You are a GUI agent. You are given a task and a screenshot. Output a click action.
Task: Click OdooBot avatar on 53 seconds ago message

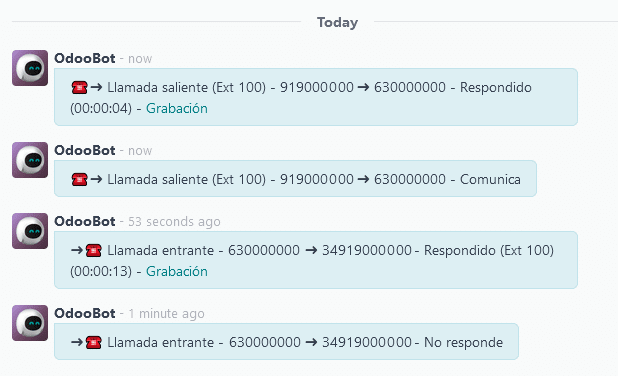coord(30,231)
